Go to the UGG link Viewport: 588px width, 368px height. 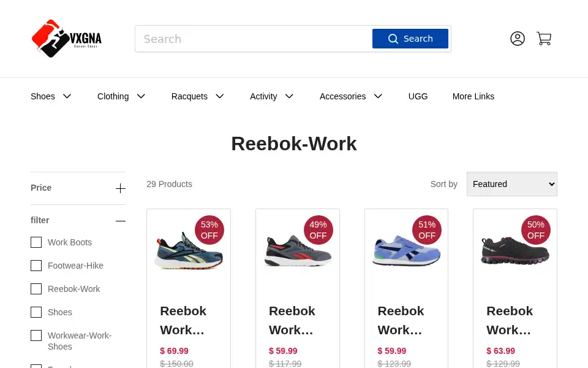tap(418, 96)
